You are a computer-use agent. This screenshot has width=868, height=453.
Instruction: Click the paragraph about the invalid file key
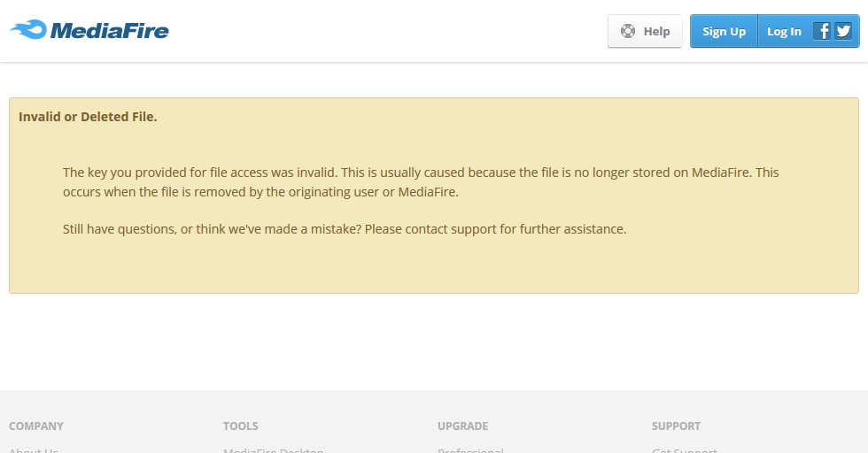point(421,181)
